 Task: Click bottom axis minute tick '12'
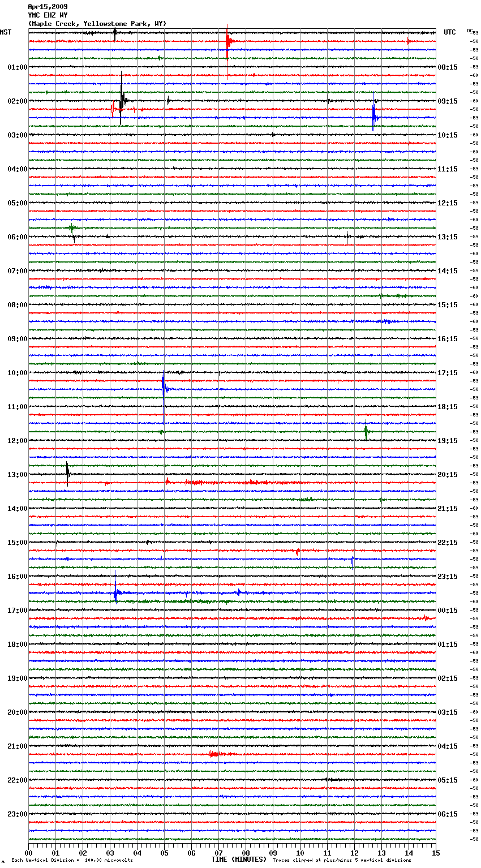click(354, 853)
